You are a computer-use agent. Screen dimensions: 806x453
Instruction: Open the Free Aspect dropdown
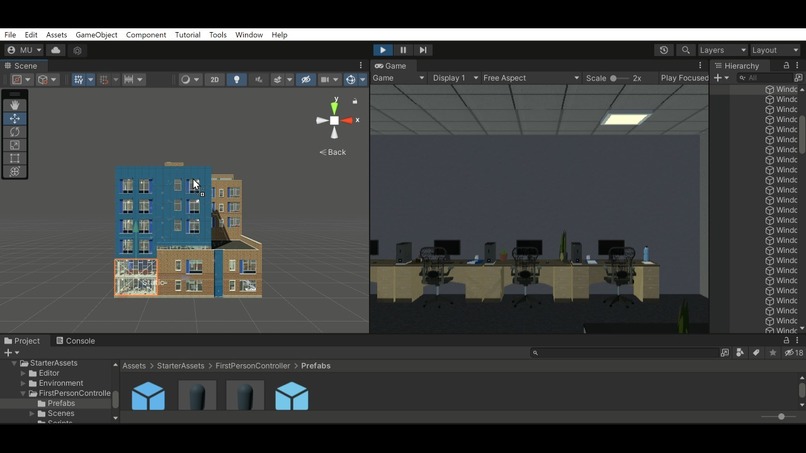tap(531, 78)
